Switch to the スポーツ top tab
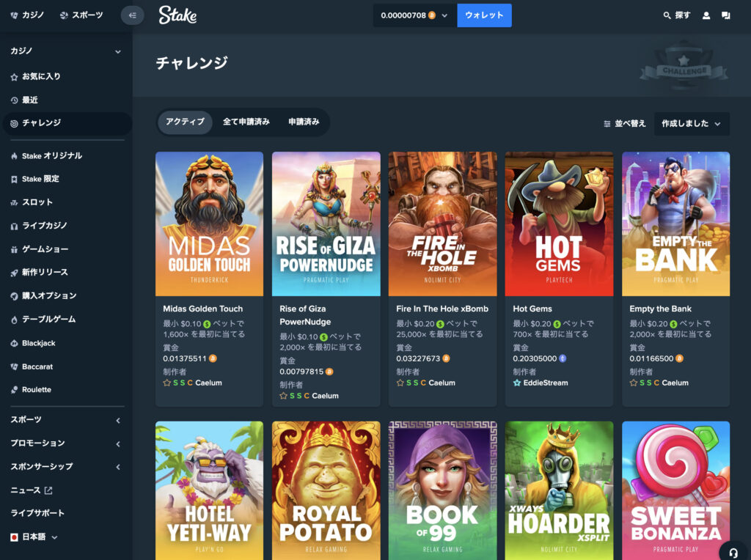The height and width of the screenshot is (560, 751). pyautogui.click(x=81, y=15)
